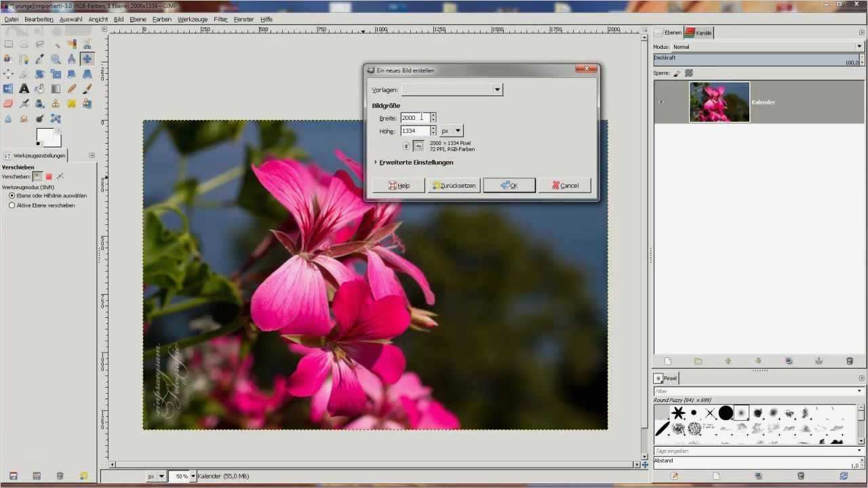The width and height of the screenshot is (868, 488).
Task: Select the Rectangle Select tool
Action: click(x=8, y=43)
